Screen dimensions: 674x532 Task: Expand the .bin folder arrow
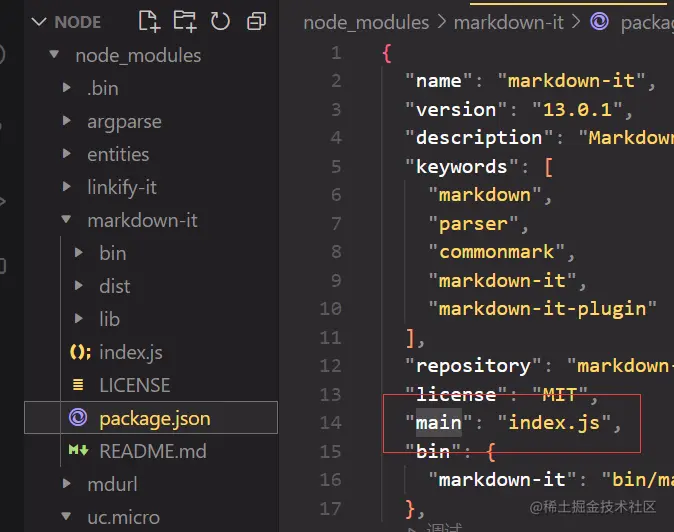[67, 88]
